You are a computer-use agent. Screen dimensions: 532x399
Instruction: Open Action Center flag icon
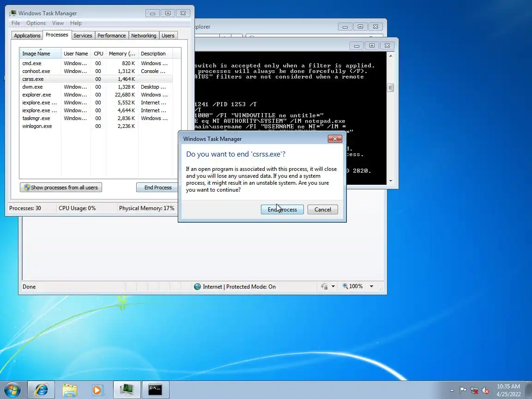(462, 390)
